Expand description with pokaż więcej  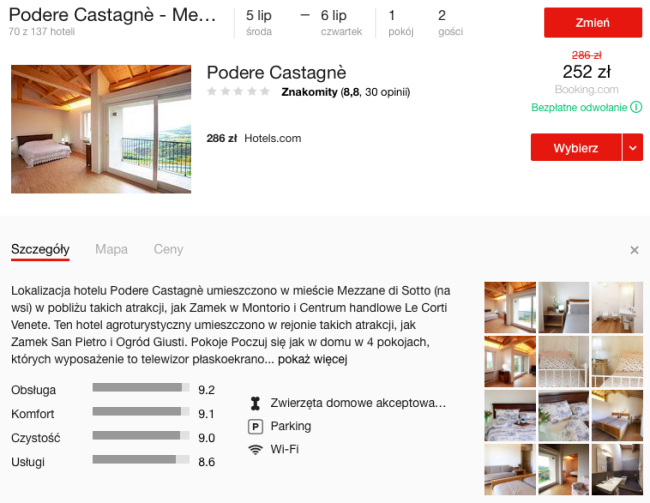click(312, 359)
